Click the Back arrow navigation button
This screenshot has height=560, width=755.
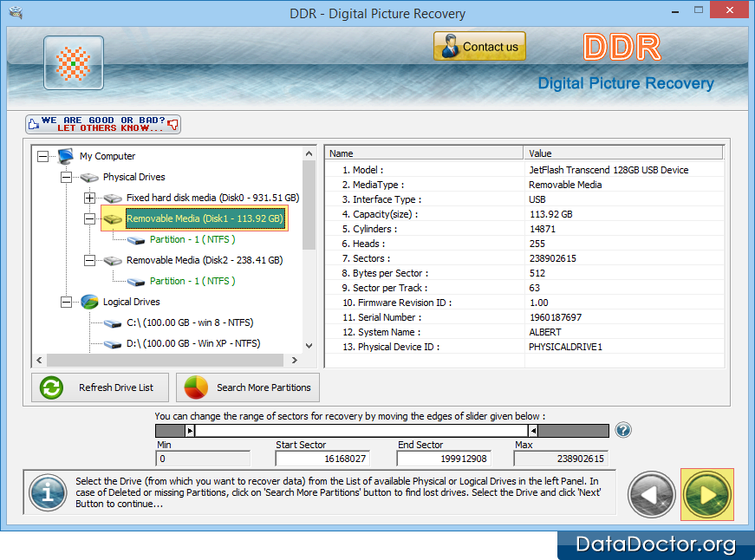click(651, 494)
